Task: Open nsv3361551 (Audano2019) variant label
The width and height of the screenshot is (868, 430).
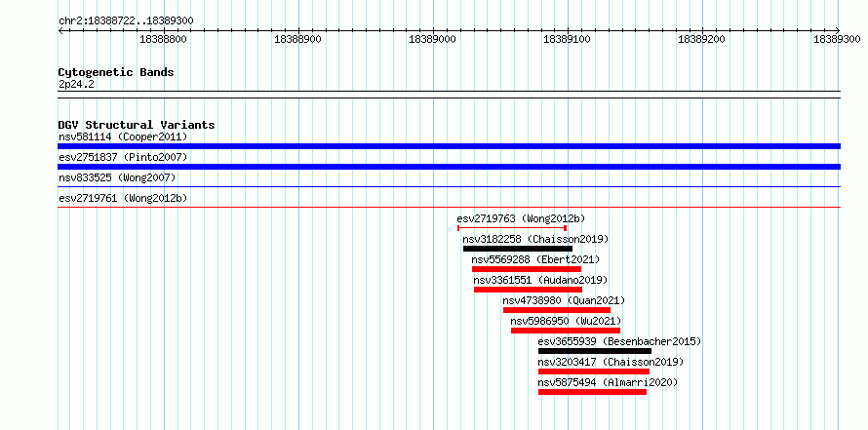Action: pos(540,280)
